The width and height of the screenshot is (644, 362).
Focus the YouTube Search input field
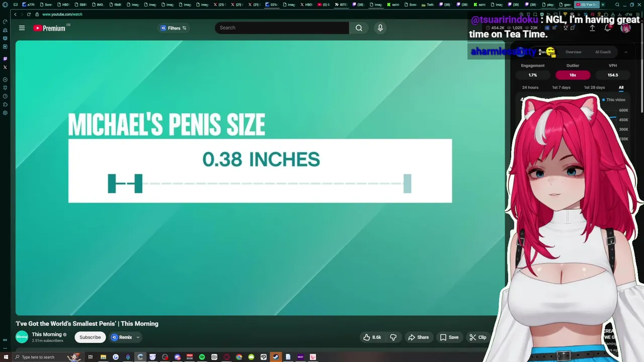pyautogui.click(x=282, y=28)
